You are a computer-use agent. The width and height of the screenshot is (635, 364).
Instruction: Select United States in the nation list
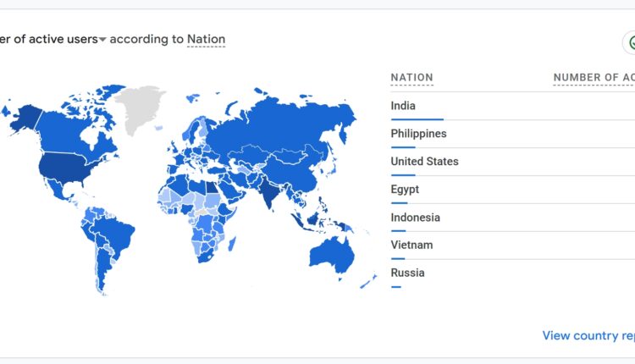tap(424, 162)
